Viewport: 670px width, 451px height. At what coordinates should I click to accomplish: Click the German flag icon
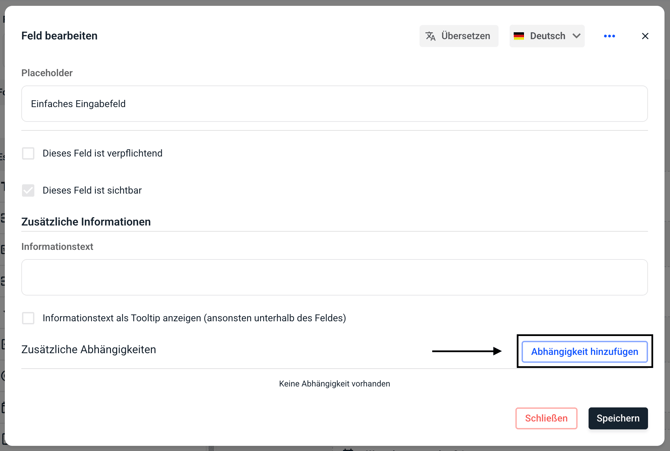tap(519, 36)
